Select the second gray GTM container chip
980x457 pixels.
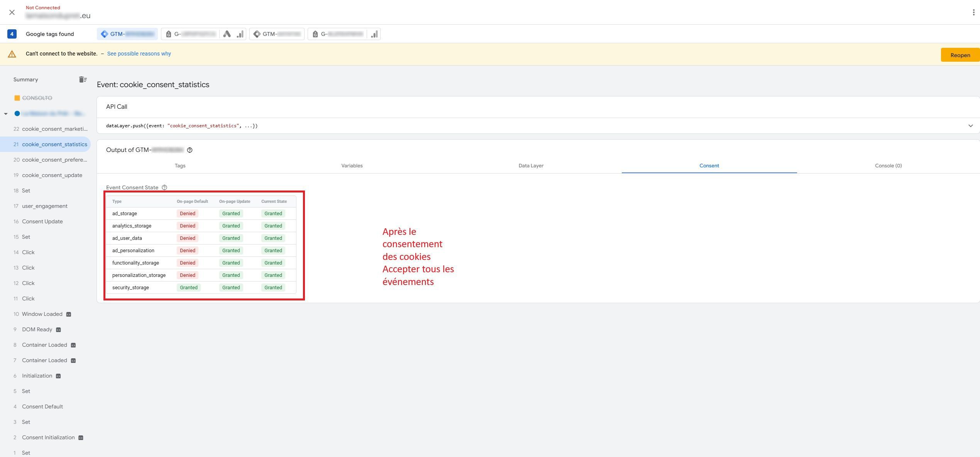click(277, 34)
